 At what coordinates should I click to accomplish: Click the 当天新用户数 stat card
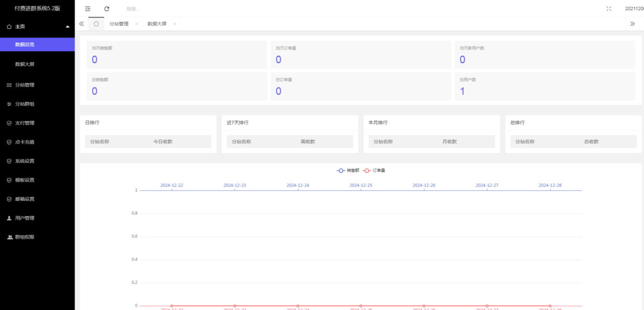545,55
